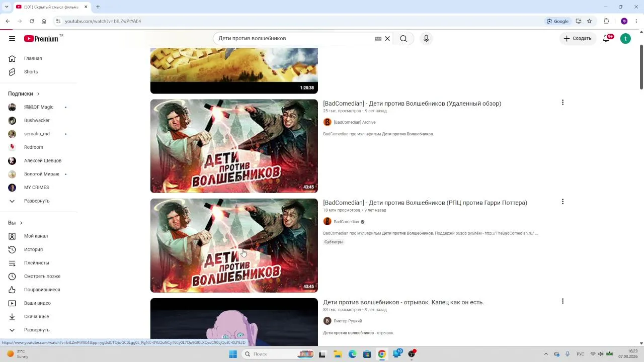Screen dimensions: 644x362
Task: Click the search magnifier button
Action: (404, 39)
